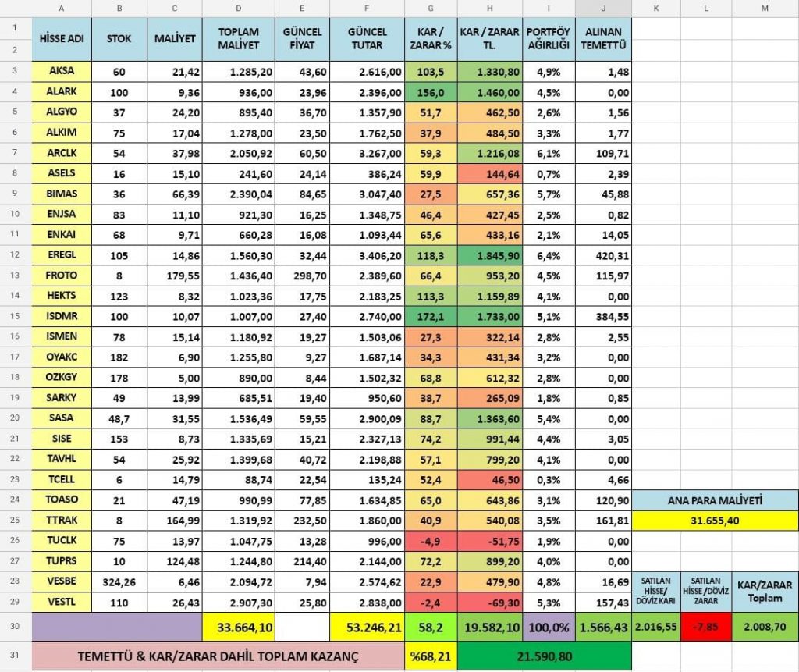Viewport: 799px width, 672px height.
Task: Click the total cost cell 33.664,10
Action: tap(238, 626)
